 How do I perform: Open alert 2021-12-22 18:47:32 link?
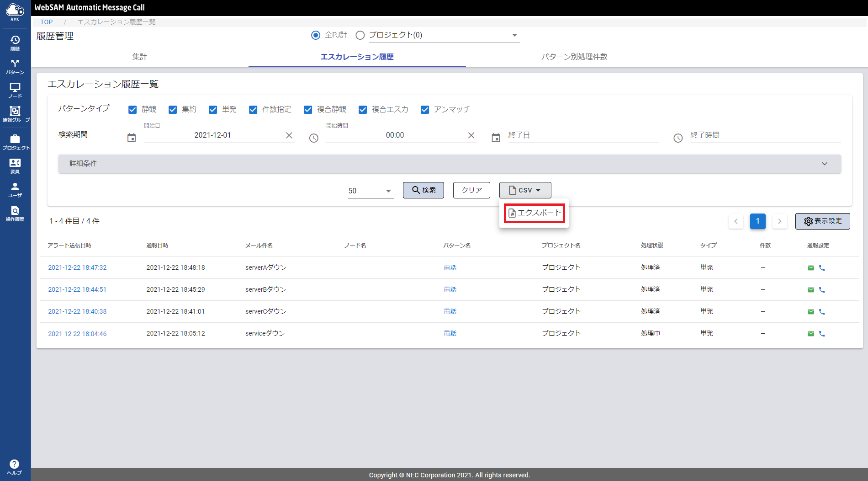click(77, 267)
